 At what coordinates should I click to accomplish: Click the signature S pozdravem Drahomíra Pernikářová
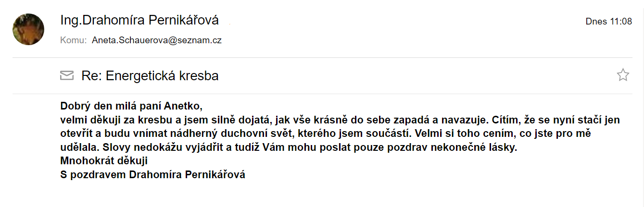153,175
